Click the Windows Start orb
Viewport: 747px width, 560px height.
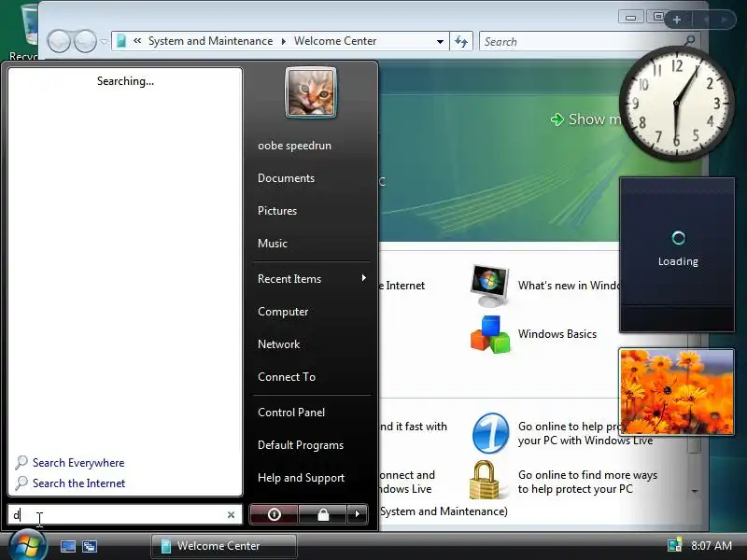(x=28, y=545)
